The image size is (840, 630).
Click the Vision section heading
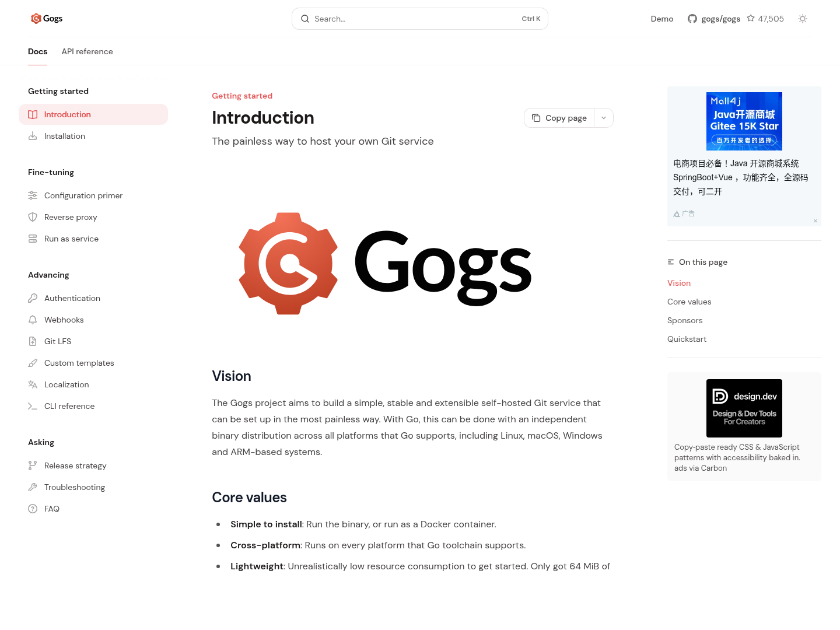[232, 376]
